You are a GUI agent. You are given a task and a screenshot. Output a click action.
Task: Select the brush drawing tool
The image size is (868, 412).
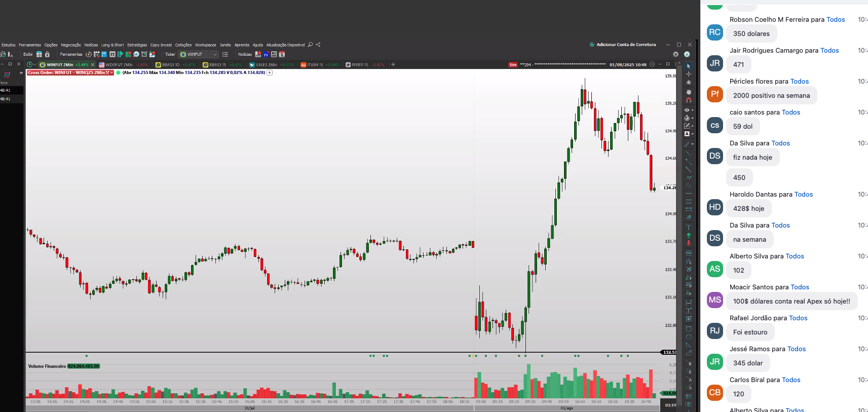point(687,144)
